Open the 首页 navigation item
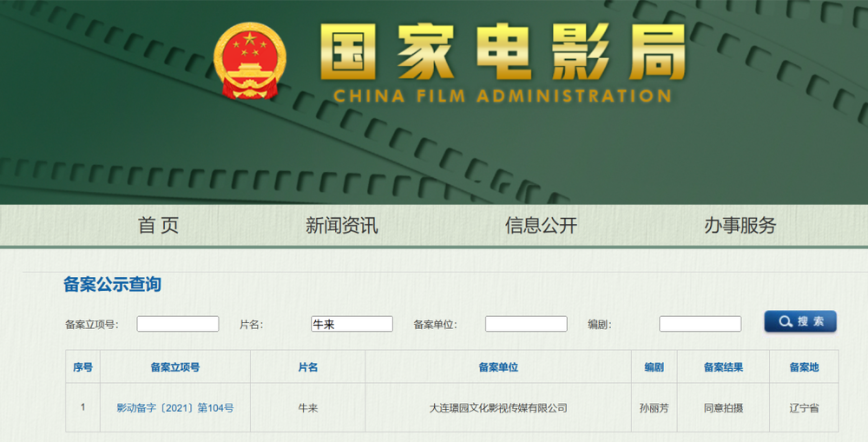Screen dimensions: 868x442 click(158, 226)
